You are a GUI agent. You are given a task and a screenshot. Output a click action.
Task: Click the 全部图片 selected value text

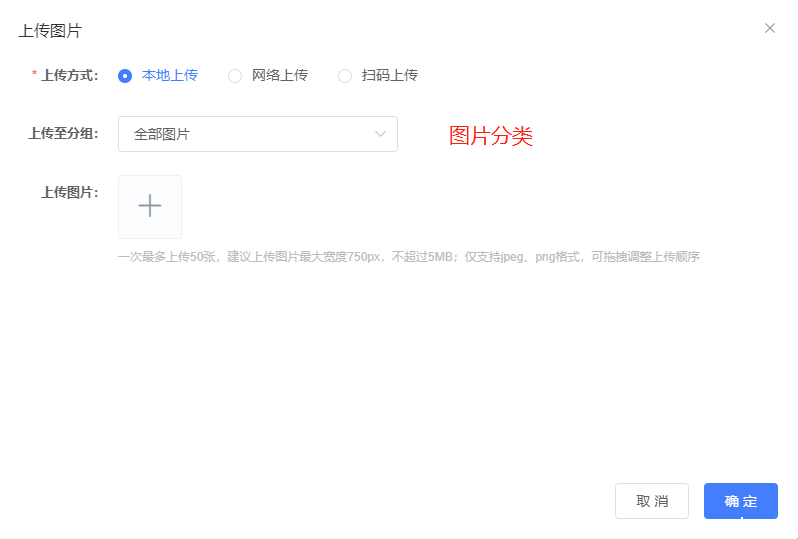(x=162, y=134)
